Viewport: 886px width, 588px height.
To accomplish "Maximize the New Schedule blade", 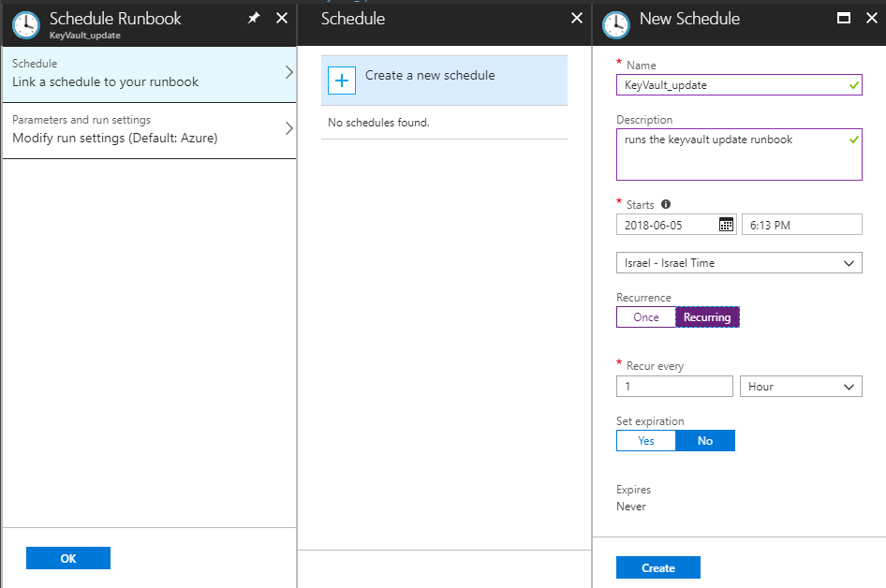I will pyautogui.click(x=843, y=18).
